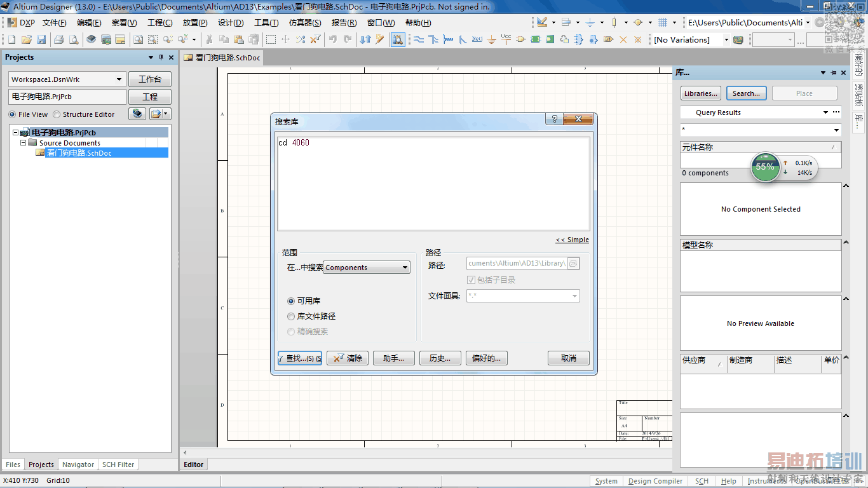Click the << Simple link

tap(573, 240)
